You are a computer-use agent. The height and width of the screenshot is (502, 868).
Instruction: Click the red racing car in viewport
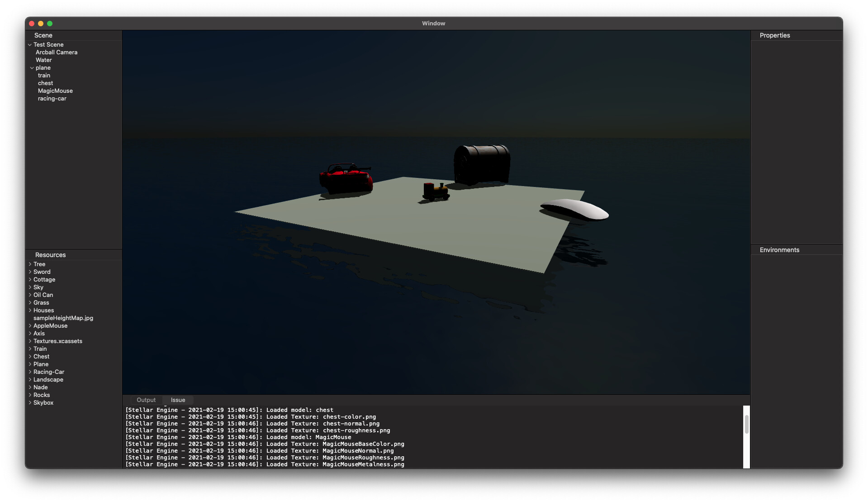(x=346, y=179)
